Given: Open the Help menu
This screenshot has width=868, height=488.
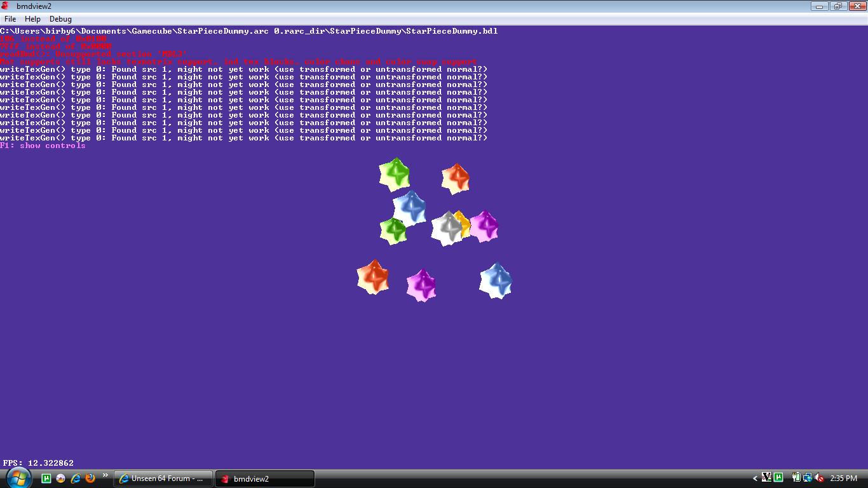Looking at the screenshot, I should pos(32,19).
